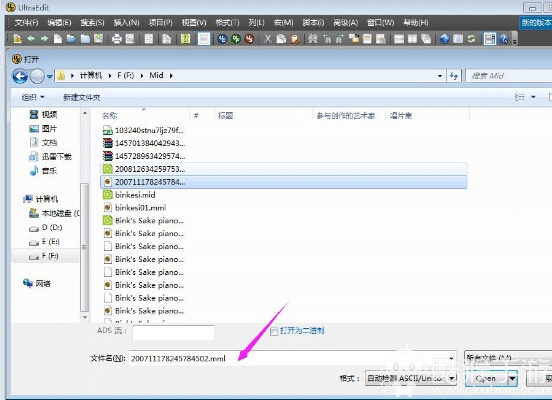The height and width of the screenshot is (400, 552).
Task: Open the 格式 encoding dropdown
Action: coord(451,379)
